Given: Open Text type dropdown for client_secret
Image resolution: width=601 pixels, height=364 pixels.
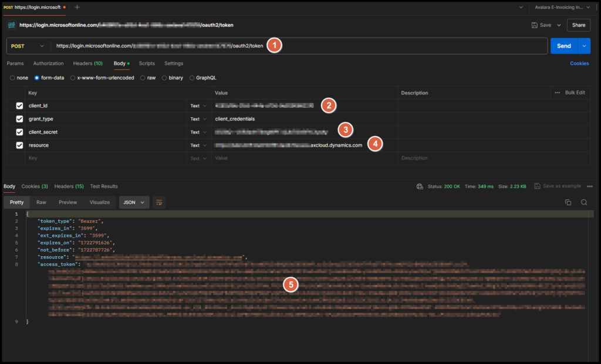Looking at the screenshot, I should click(x=198, y=132).
